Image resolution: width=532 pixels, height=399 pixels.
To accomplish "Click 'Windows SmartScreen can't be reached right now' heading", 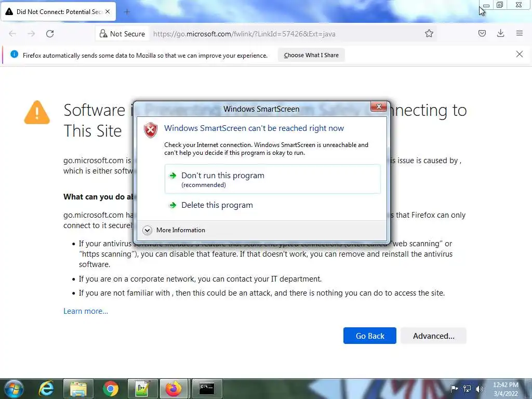I will tap(254, 128).
